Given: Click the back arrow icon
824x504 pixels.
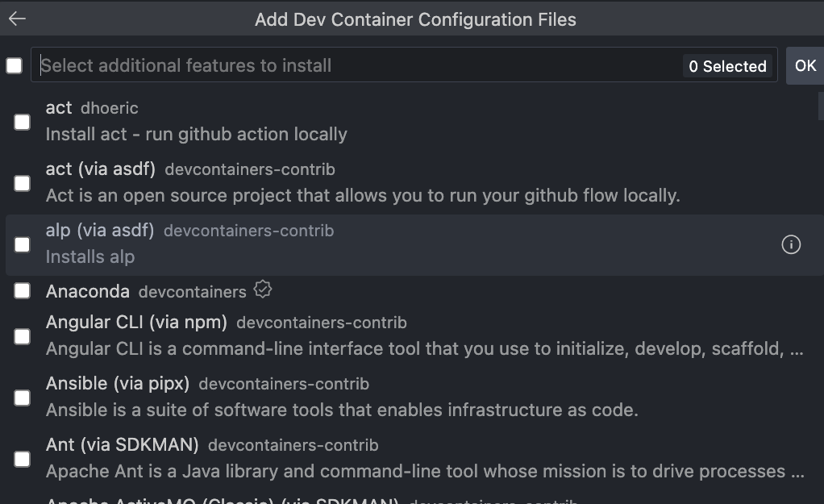Looking at the screenshot, I should click(17, 19).
